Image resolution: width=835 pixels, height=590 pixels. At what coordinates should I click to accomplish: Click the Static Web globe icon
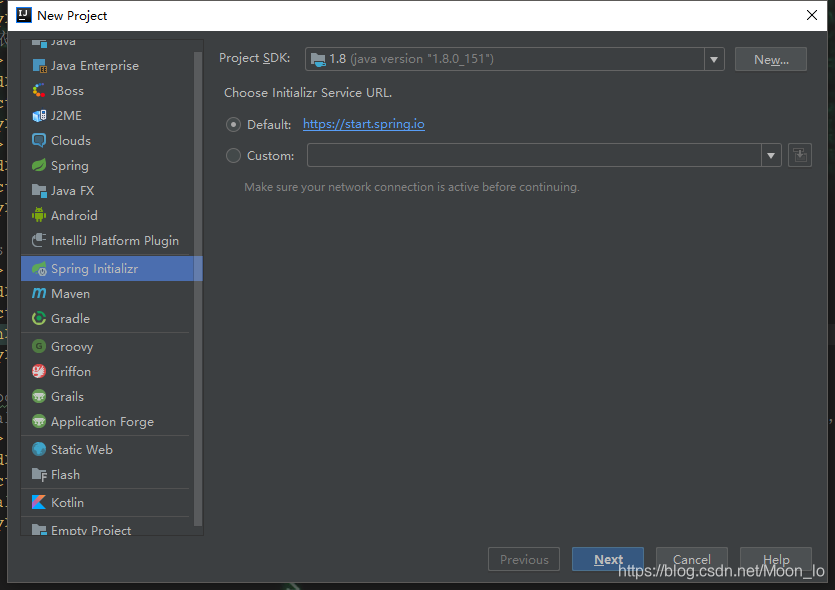[x=39, y=449]
